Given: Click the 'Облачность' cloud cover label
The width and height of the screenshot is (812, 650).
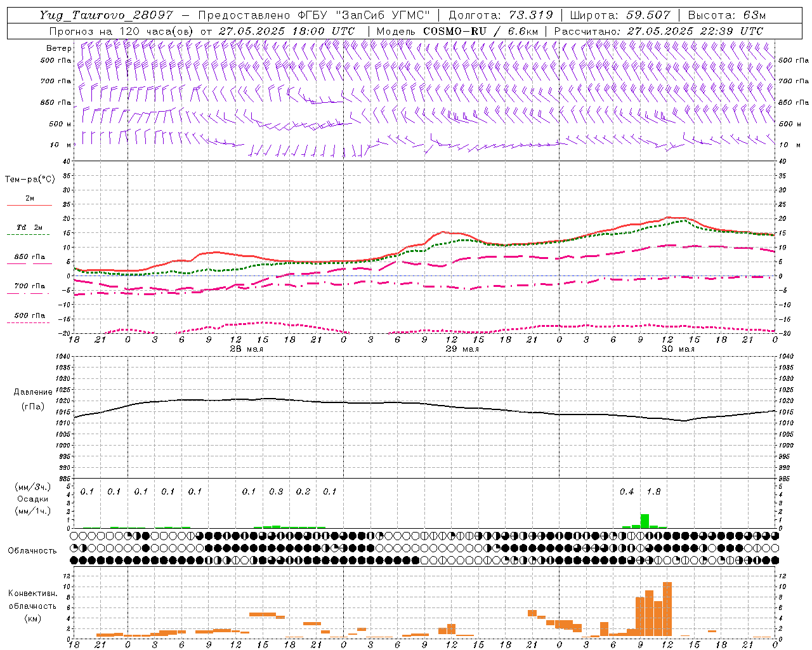Looking at the screenshot, I should click(32, 551).
